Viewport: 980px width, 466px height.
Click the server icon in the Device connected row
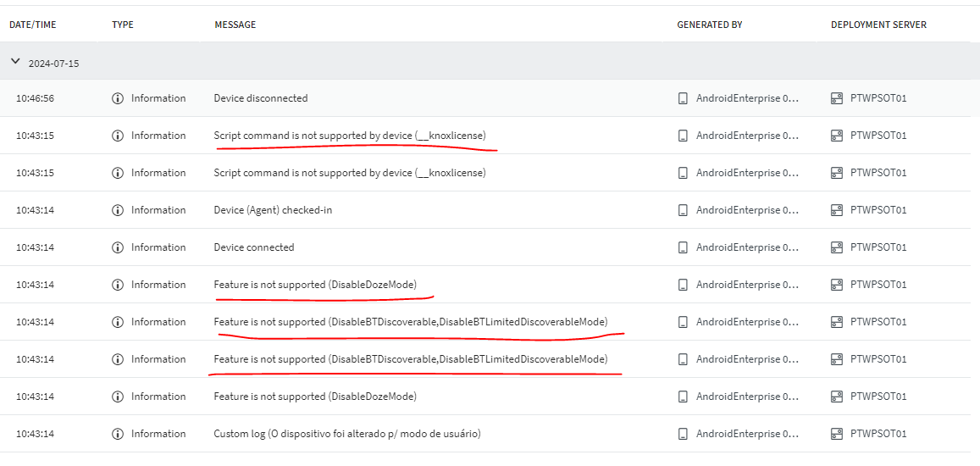coord(837,247)
